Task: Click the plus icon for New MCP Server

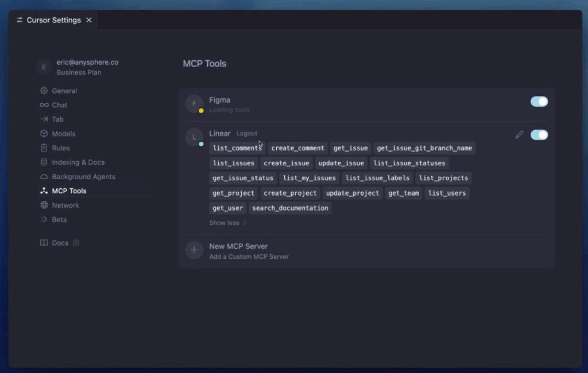Action: pos(194,250)
